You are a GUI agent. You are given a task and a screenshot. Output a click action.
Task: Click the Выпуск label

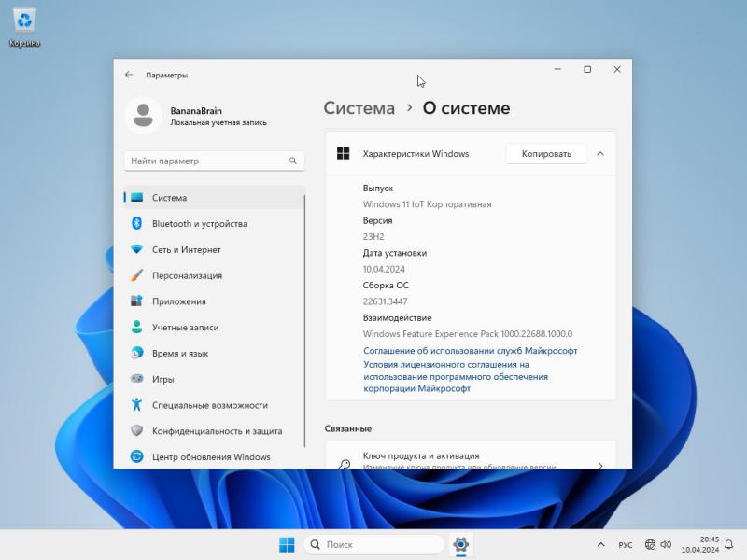coord(378,189)
